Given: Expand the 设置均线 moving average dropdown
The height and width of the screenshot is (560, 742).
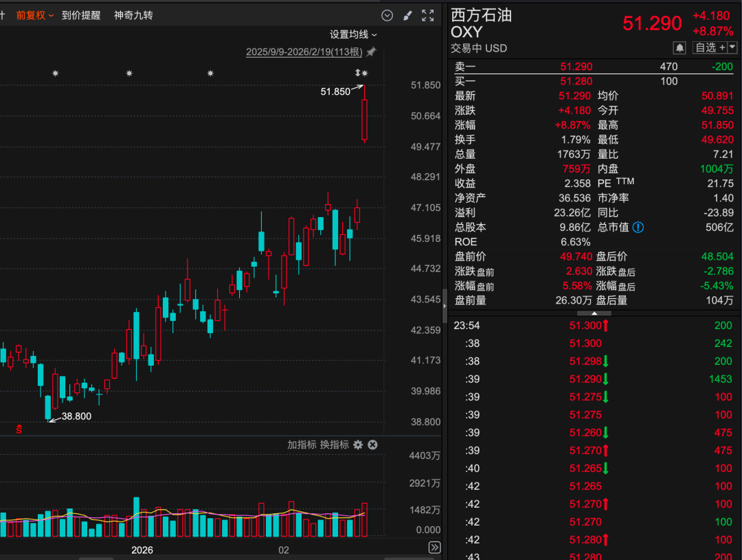Looking at the screenshot, I should (x=353, y=34).
